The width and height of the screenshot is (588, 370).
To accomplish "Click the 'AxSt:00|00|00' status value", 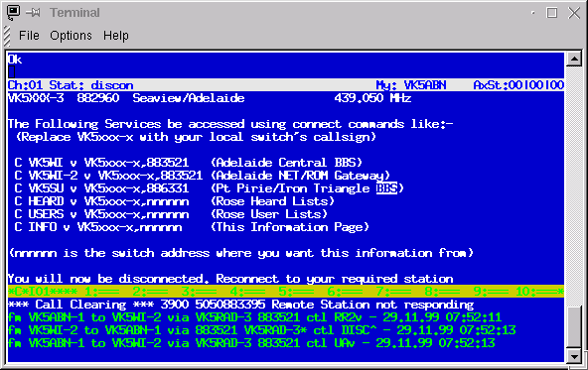I will pyautogui.click(x=518, y=85).
